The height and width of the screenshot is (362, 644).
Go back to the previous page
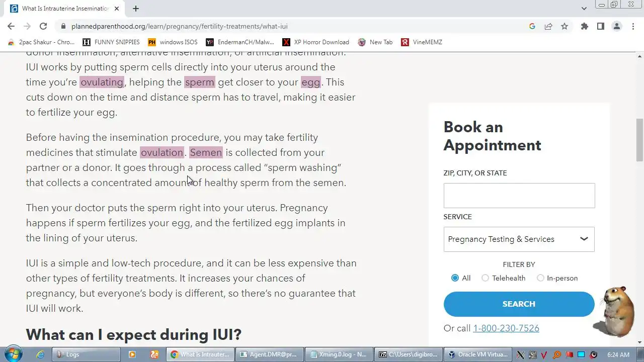(x=11, y=26)
